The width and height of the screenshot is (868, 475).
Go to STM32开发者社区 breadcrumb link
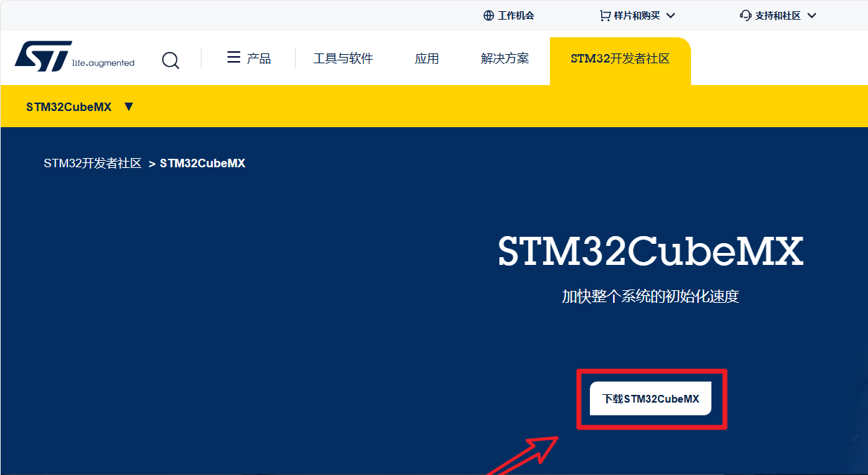click(93, 163)
